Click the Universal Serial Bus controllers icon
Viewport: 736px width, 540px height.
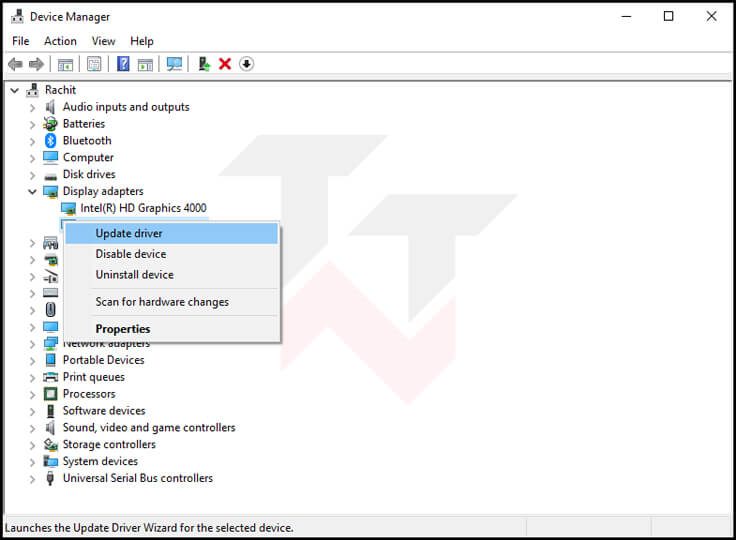pyautogui.click(x=50, y=478)
